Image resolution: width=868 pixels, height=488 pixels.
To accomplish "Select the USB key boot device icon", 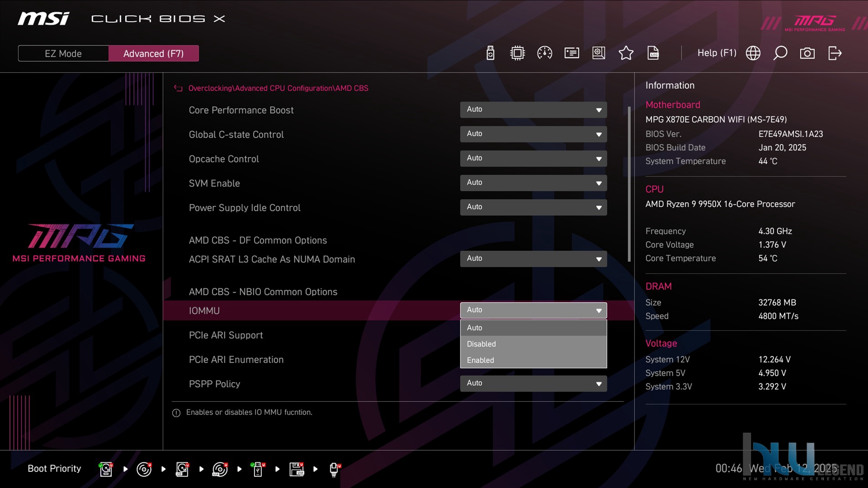I will 258,469.
